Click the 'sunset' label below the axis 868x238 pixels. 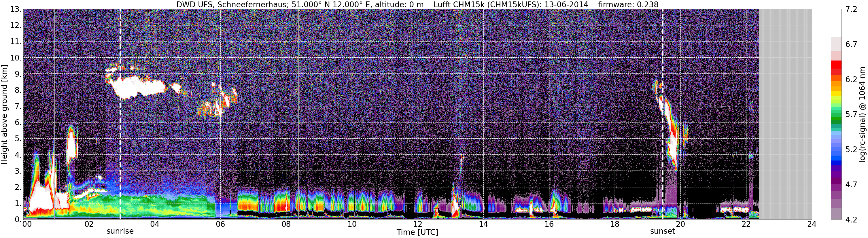pos(663,231)
